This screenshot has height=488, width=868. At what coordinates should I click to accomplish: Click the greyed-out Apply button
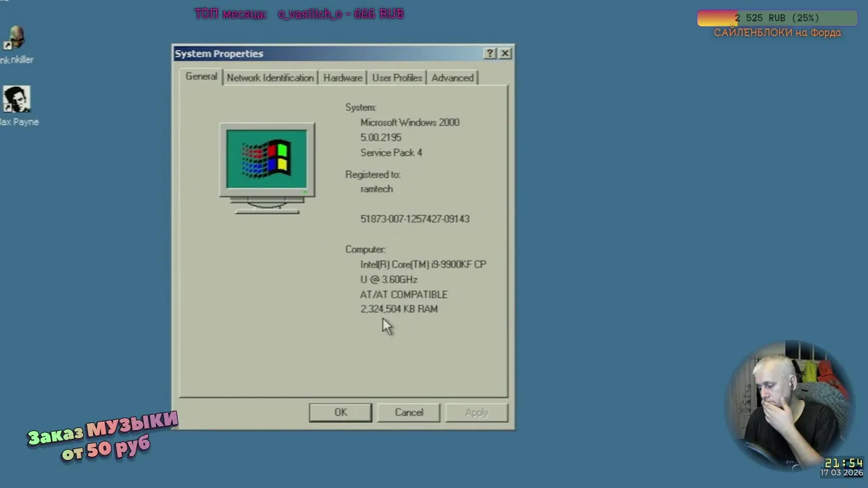coord(476,412)
